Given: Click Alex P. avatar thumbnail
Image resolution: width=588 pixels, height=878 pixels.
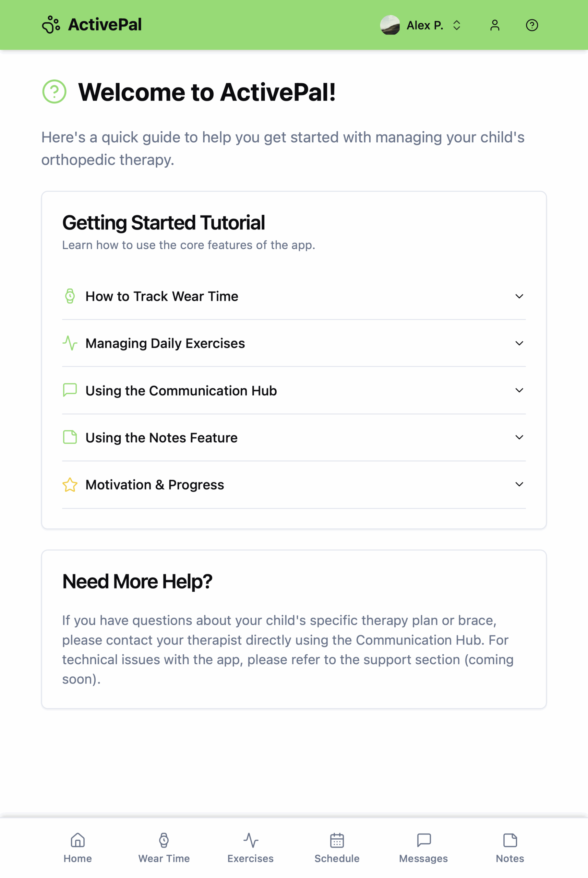Looking at the screenshot, I should (390, 25).
